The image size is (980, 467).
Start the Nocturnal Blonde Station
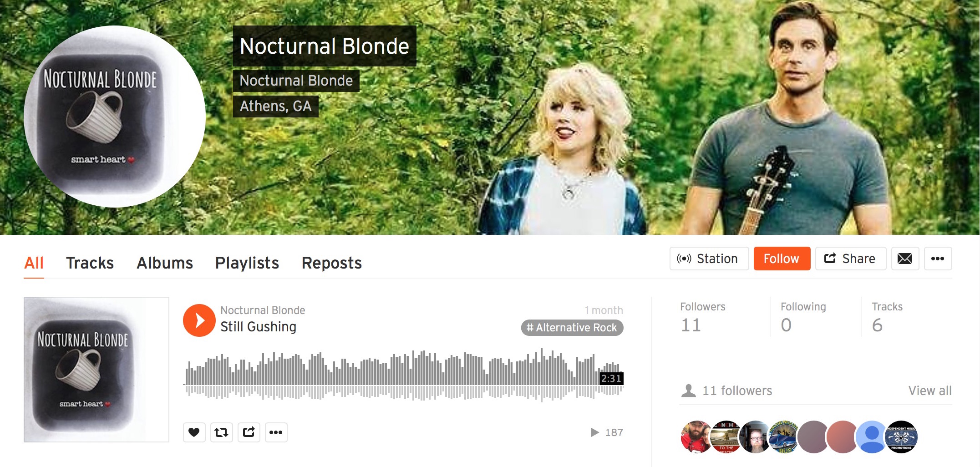[x=709, y=259]
